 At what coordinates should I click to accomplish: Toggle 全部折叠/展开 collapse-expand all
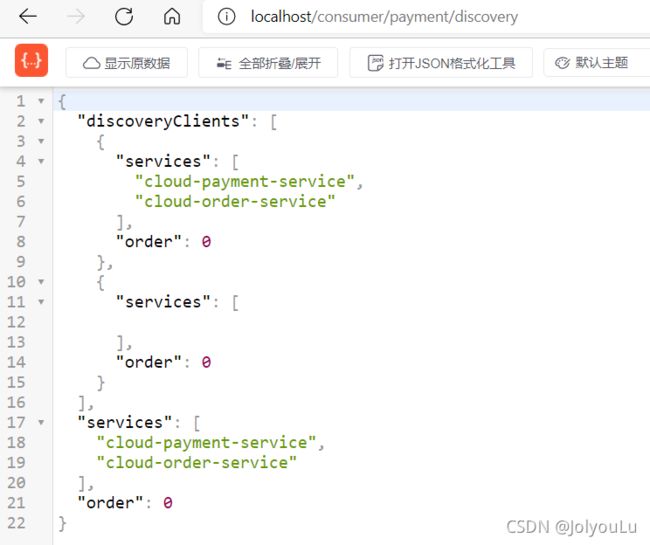(x=268, y=63)
